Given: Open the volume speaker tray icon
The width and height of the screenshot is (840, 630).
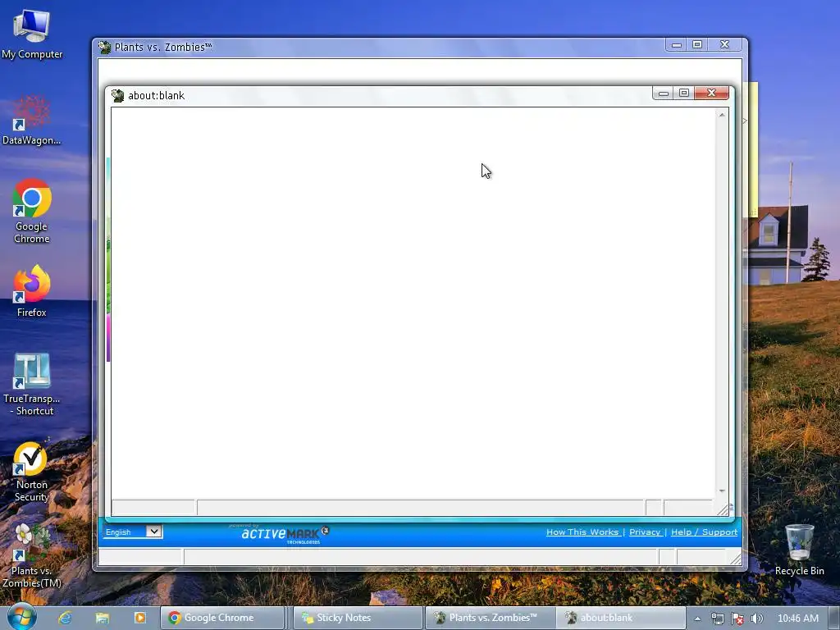Looking at the screenshot, I should pyautogui.click(x=756, y=619).
